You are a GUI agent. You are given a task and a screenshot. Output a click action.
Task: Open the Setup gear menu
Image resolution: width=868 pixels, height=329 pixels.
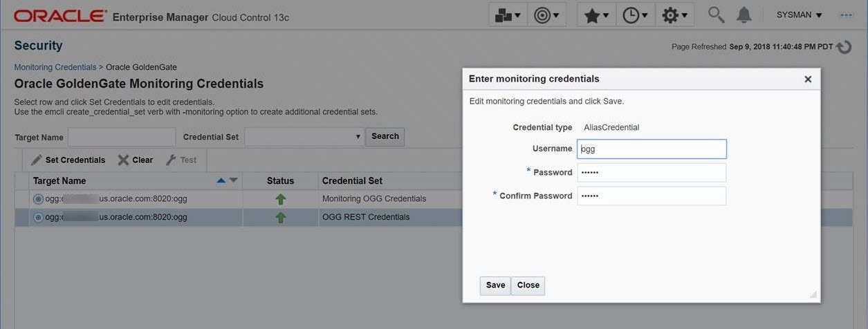click(x=674, y=15)
